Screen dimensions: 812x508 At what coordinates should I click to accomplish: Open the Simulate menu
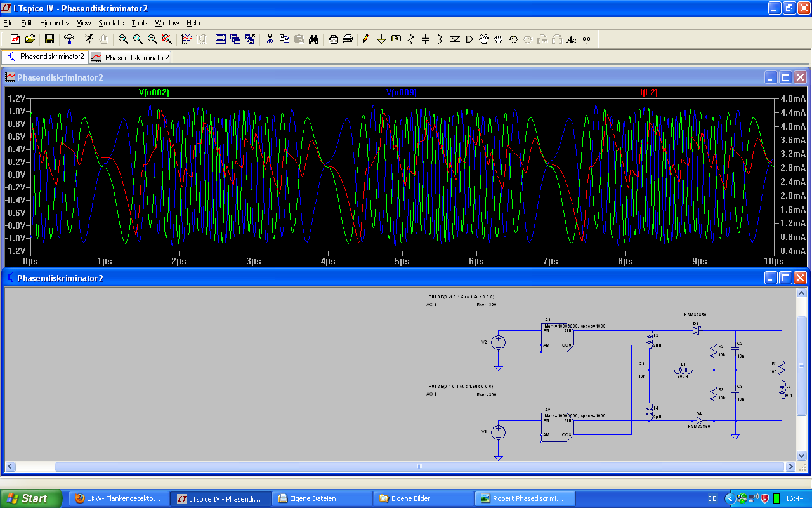click(x=111, y=23)
